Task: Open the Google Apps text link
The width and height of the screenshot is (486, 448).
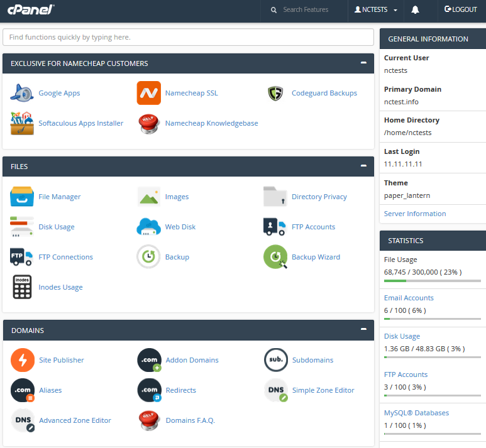Action: click(x=59, y=93)
